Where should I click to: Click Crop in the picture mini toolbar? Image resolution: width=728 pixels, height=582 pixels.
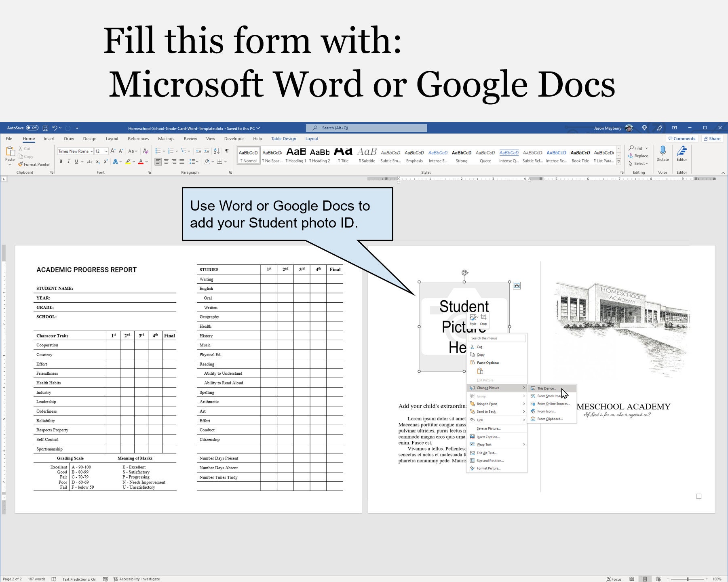pyautogui.click(x=483, y=319)
